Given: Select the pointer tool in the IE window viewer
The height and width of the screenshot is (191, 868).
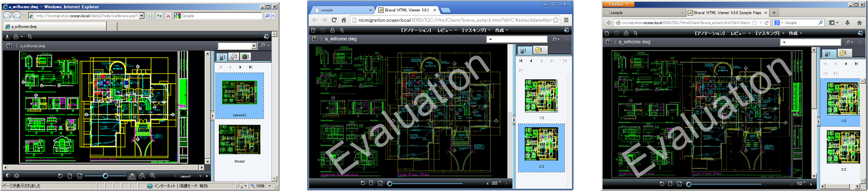Looking at the screenshot, I should 30,36.
